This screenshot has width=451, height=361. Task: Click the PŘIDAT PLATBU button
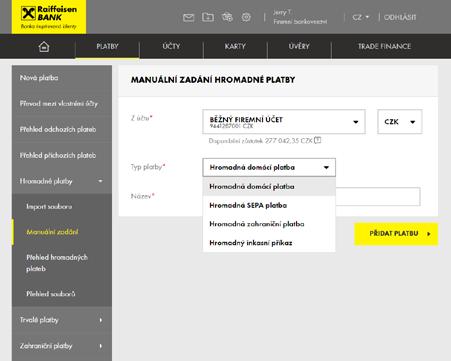[x=396, y=234]
